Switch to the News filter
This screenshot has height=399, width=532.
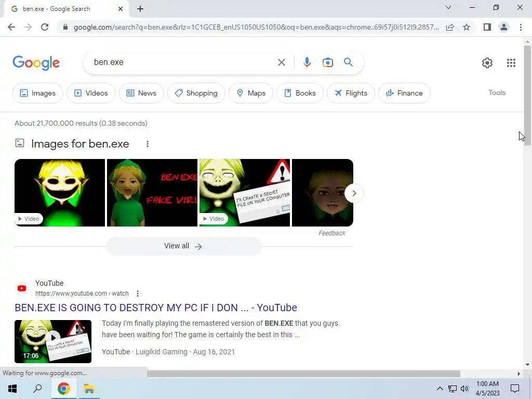tap(141, 93)
